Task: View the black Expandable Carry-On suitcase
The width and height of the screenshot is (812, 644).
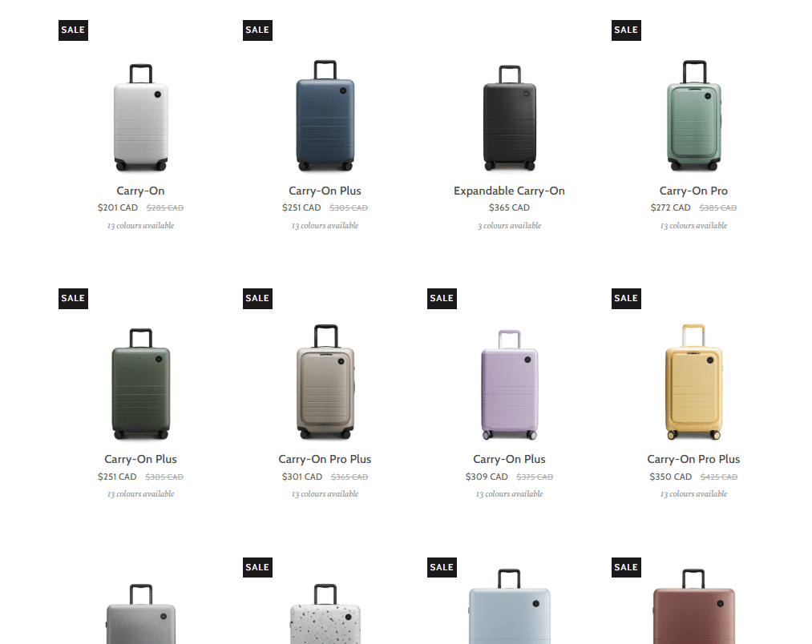Action: 510,118
